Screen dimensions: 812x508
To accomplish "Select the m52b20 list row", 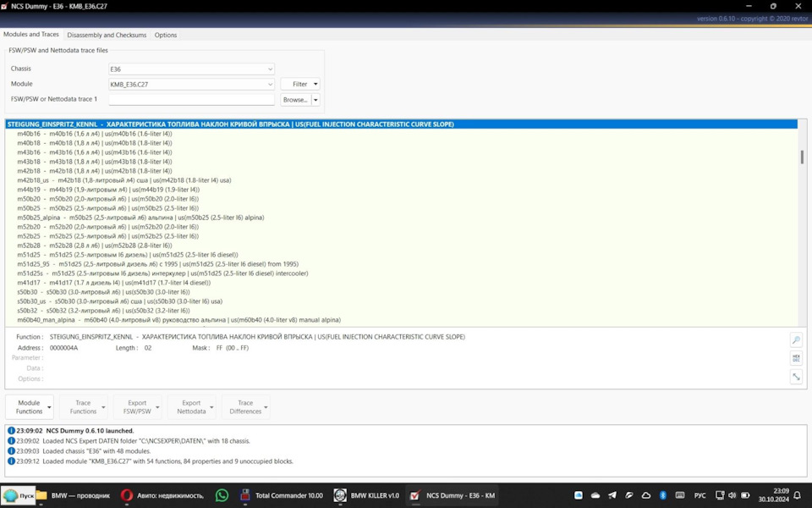I will tap(401, 227).
